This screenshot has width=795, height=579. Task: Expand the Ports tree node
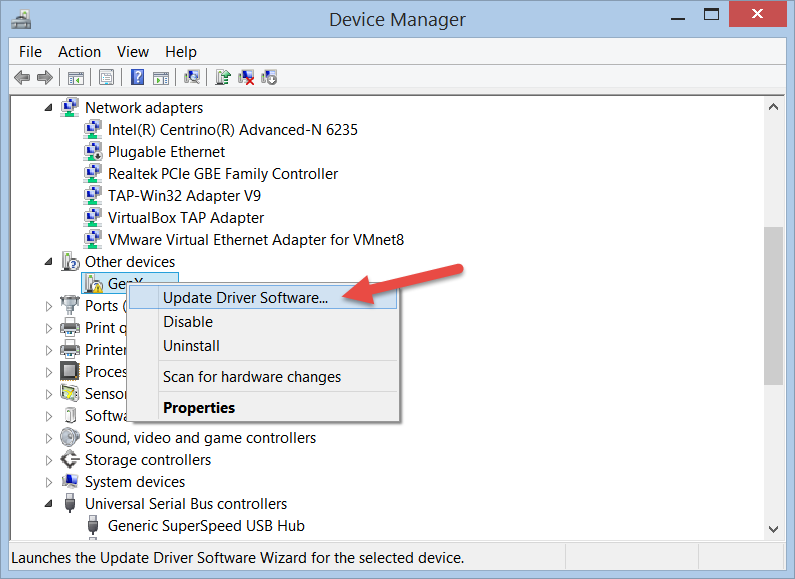pyautogui.click(x=49, y=306)
